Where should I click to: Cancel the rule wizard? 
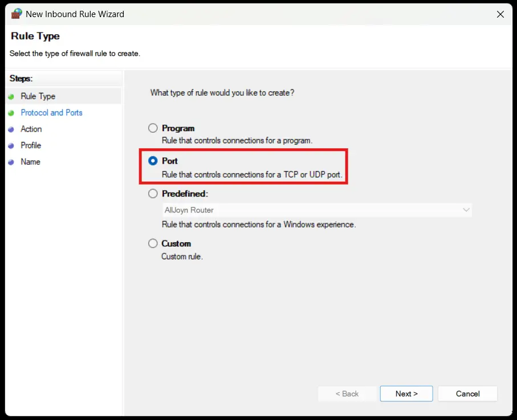pos(467,393)
